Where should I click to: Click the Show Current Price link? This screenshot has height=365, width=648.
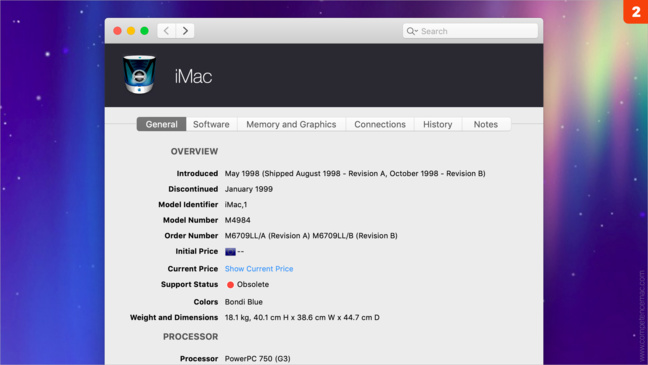click(x=259, y=269)
